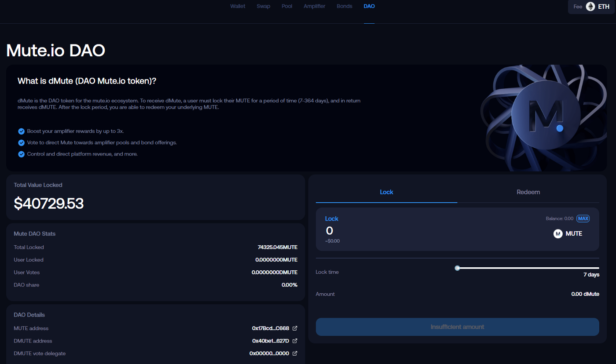616x364 pixels.
Task: Click the checkmark beside 'Boost your amplifier rewards'
Action: click(x=21, y=131)
